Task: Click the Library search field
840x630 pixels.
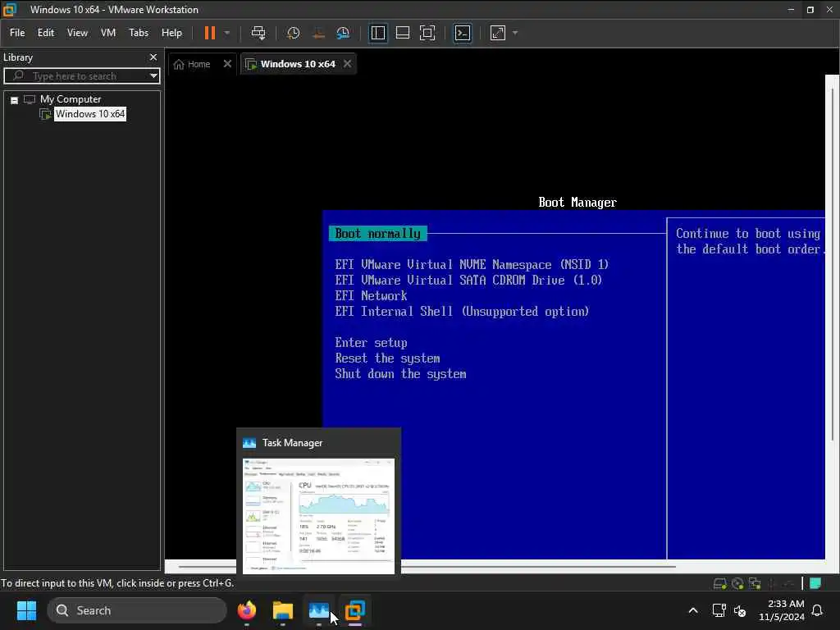Action: click(x=81, y=75)
